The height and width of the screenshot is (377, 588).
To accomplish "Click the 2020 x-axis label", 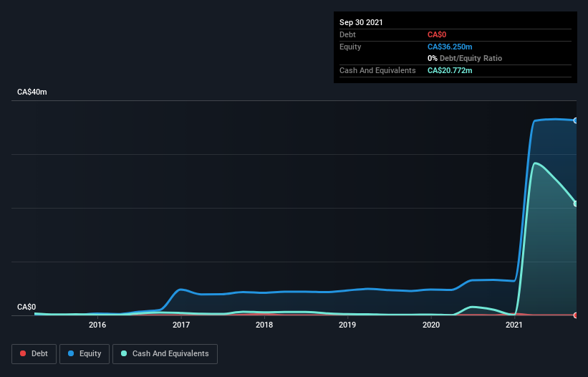I will [x=431, y=325].
